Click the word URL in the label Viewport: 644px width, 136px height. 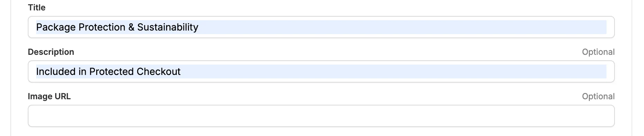[x=62, y=96]
